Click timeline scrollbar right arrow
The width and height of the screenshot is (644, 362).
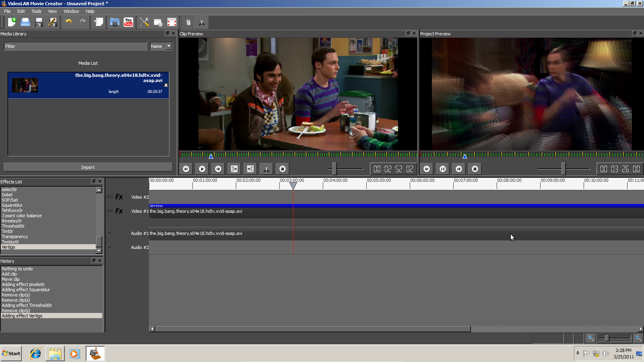pyautogui.click(x=640, y=329)
